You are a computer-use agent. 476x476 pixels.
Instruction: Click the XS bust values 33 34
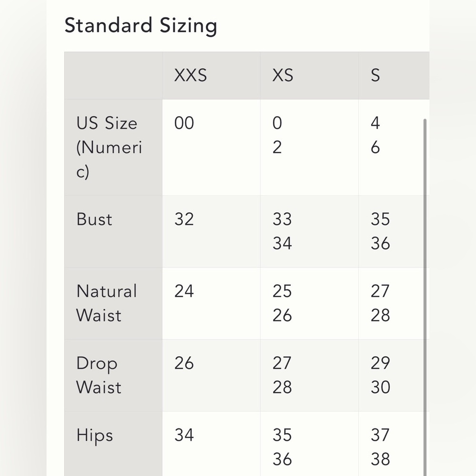(282, 231)
